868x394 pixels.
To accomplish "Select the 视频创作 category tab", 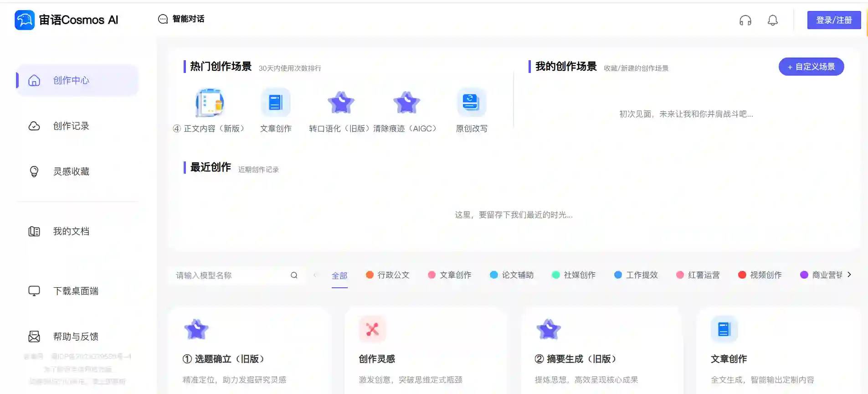I will tap(760, 275).
